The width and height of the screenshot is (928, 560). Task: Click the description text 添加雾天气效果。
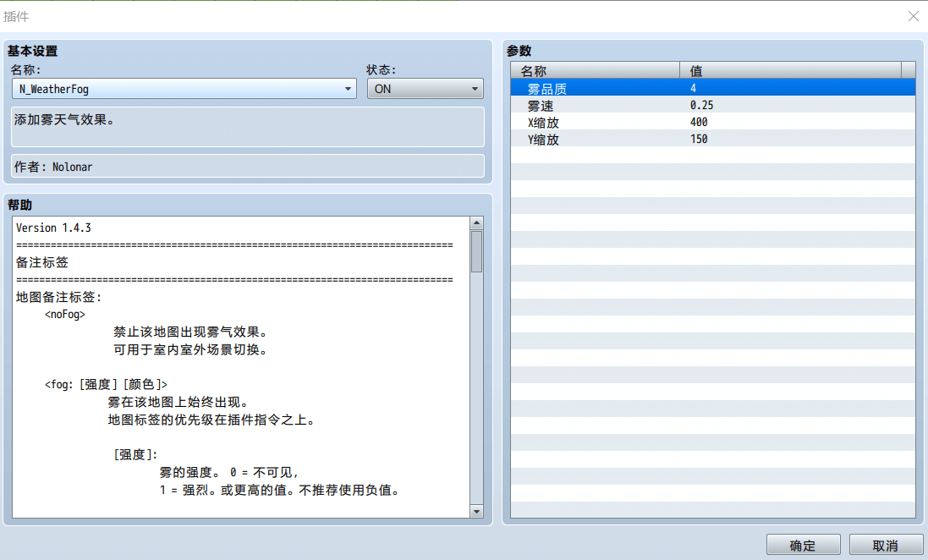(x=64, y=119)
